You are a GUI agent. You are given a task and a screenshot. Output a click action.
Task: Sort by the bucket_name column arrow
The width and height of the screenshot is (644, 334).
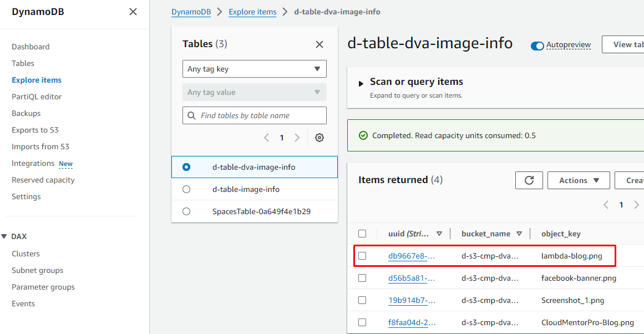pos(519,234)
